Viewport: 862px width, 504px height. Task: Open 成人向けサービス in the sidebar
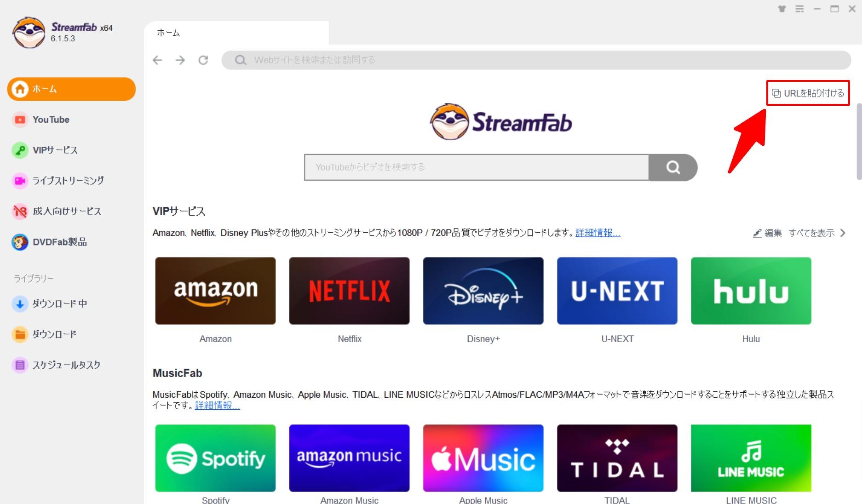pyautogui.click(x=67, y=211)
